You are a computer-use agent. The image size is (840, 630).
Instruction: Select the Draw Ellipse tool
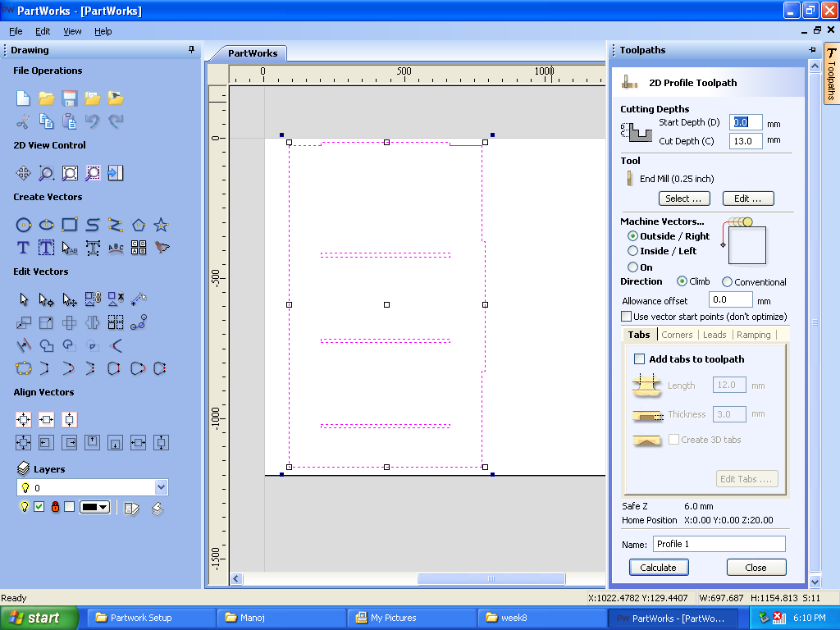click(x=46, y=225)
